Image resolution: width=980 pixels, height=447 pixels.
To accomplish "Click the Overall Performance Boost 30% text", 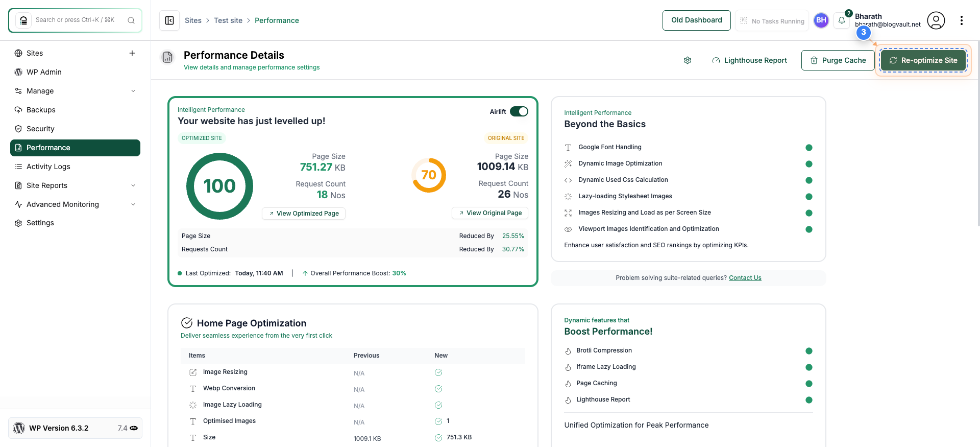I will coord(358,273).
